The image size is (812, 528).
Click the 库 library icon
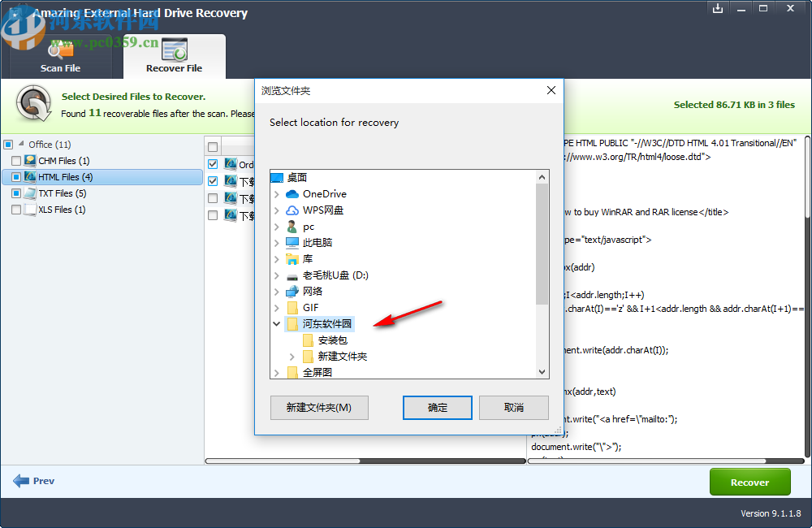(292, 258)
